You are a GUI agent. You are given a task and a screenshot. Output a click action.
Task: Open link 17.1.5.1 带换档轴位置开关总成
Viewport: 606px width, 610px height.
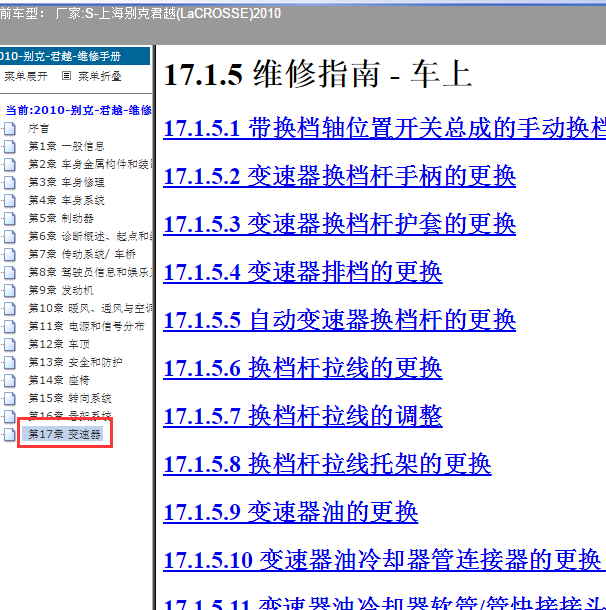(x=384, y=128)
